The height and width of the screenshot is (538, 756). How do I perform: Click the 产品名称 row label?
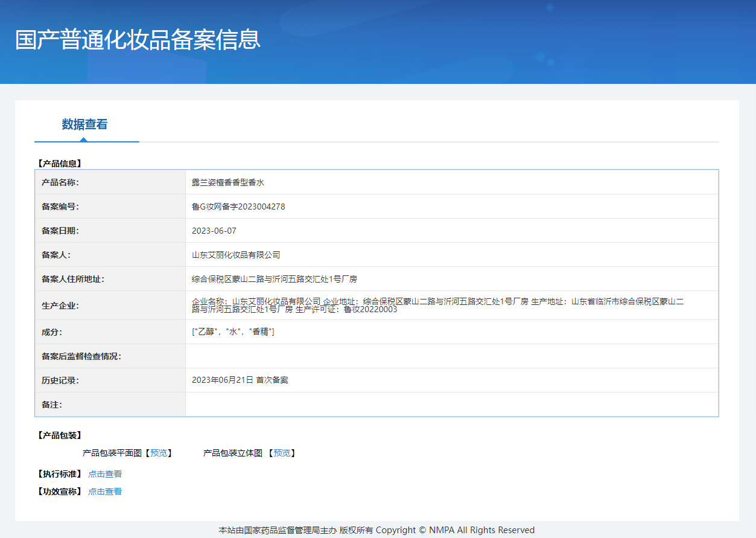click(x=60, y=182)
